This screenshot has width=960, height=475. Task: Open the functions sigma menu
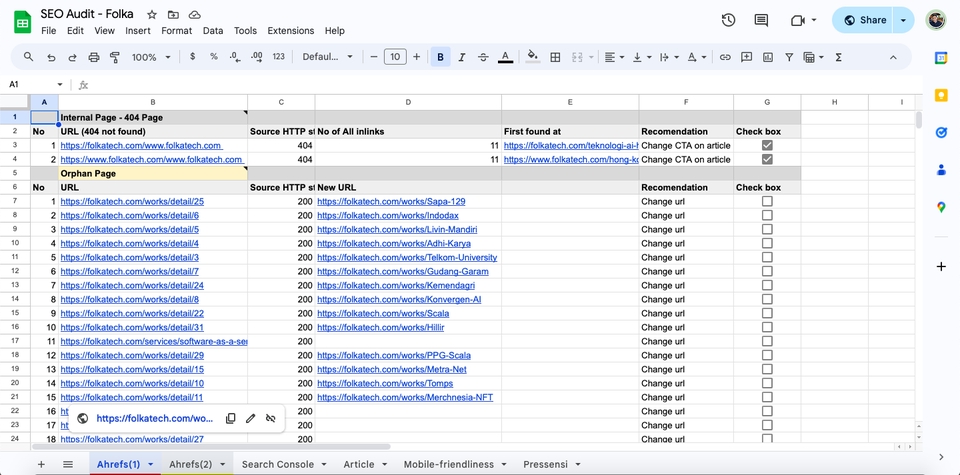tap(838, 57)
